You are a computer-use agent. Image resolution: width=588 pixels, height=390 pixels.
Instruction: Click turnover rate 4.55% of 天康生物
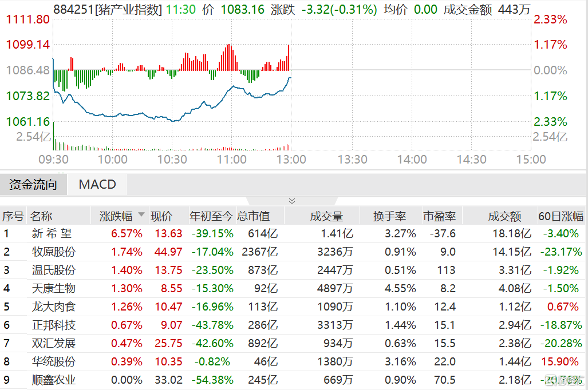point(400,288)
